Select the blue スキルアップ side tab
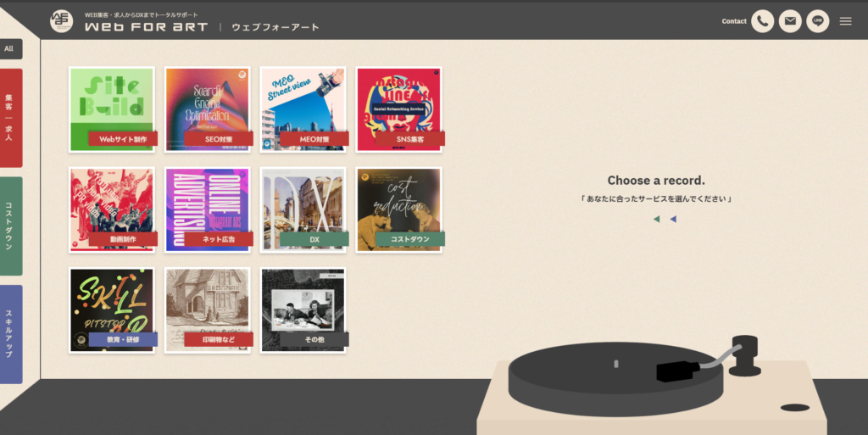868x435 pixels. click(x=10, y=334)
